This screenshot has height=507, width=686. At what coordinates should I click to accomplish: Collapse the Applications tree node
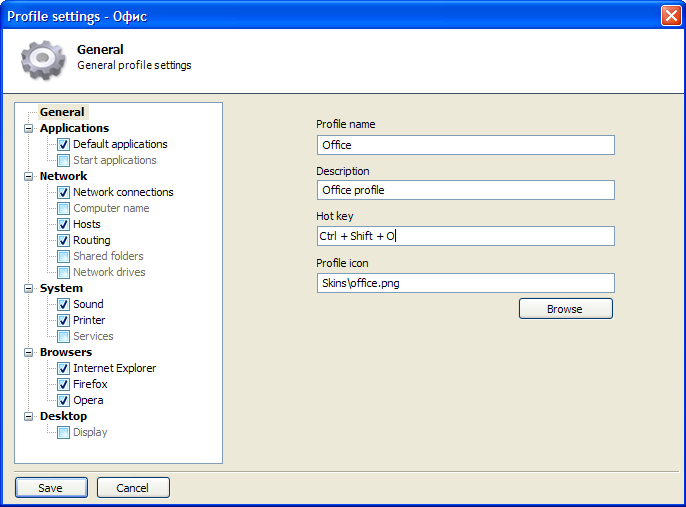pyautogui.click(x=28, y=129)
